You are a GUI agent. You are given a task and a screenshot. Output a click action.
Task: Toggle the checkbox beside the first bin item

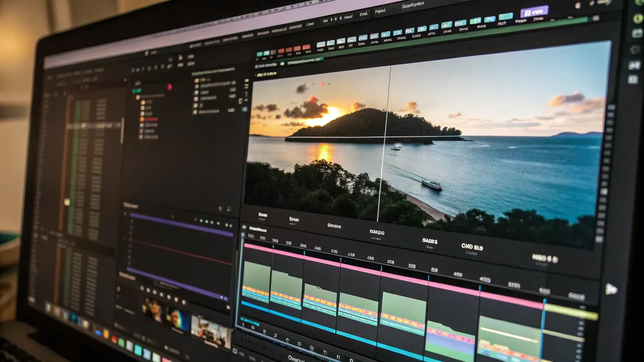[x=197, y=81]
